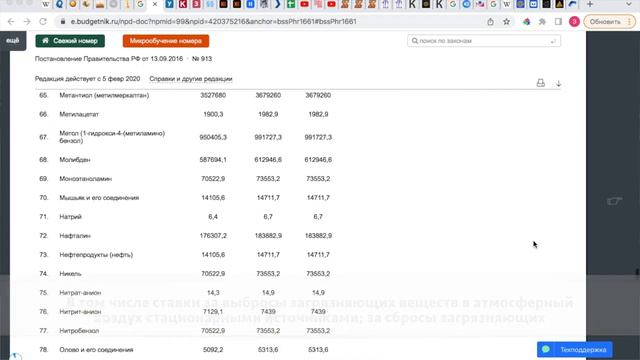Select the Метантиол (метилмеркаптан) row name
Image resolution: width=640 pixels, height=360 pixels.
(104, 95)
